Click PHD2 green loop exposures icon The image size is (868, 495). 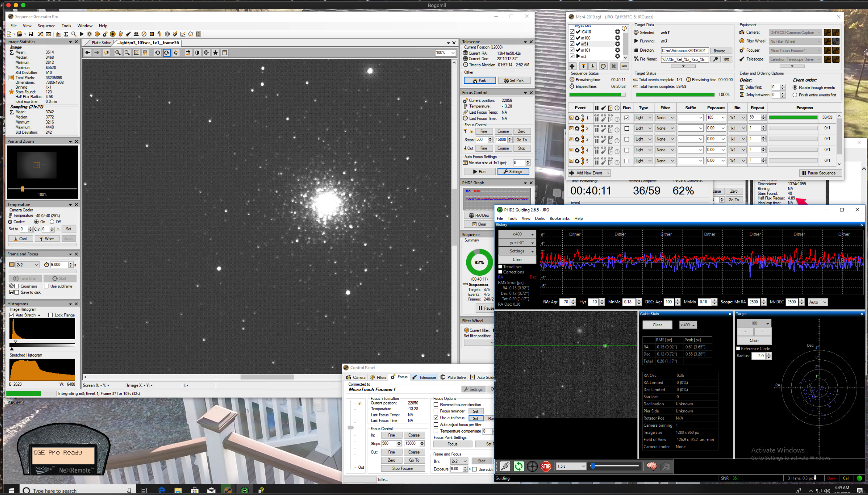(x=518, y=467)
